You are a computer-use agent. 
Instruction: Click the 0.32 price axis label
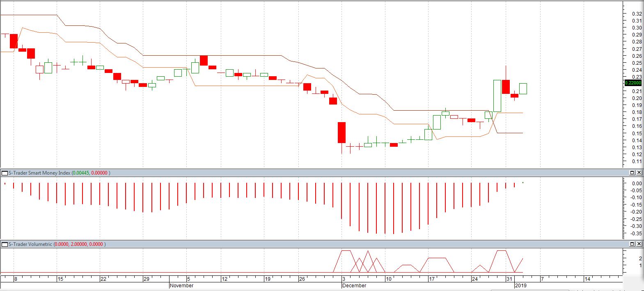coord(637,14)
